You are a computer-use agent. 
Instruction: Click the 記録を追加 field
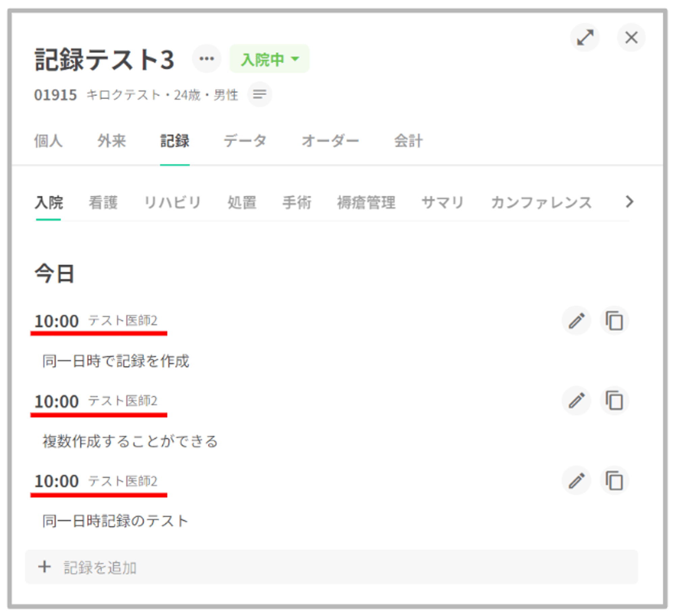[x=331, y=567]
